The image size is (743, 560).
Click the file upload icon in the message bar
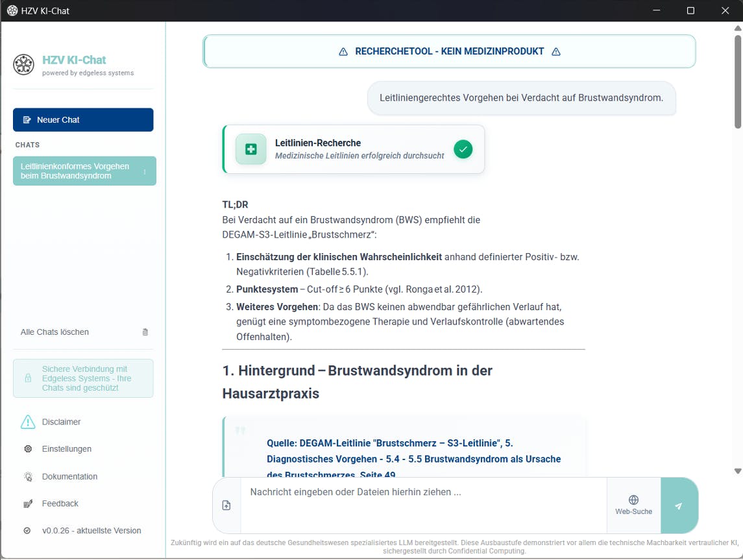(226, 505)
